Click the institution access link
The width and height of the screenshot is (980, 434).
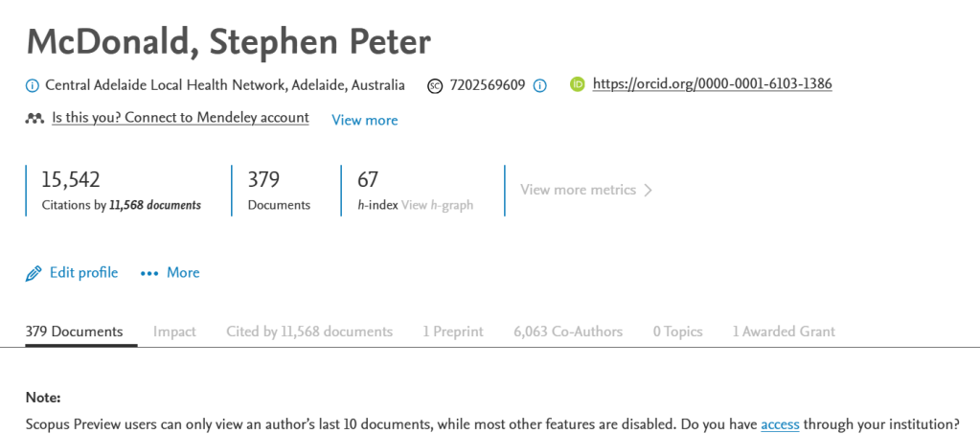tap(780, 423)
